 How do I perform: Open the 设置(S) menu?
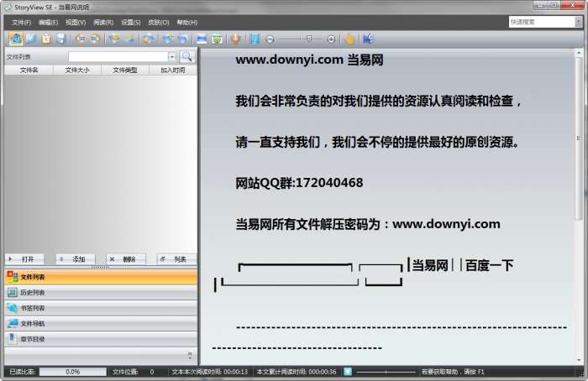tap(131, 23)
